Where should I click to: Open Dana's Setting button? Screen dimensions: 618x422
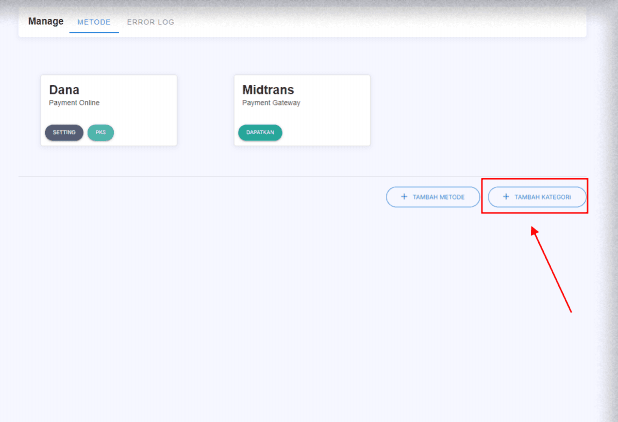pos(64,132)
